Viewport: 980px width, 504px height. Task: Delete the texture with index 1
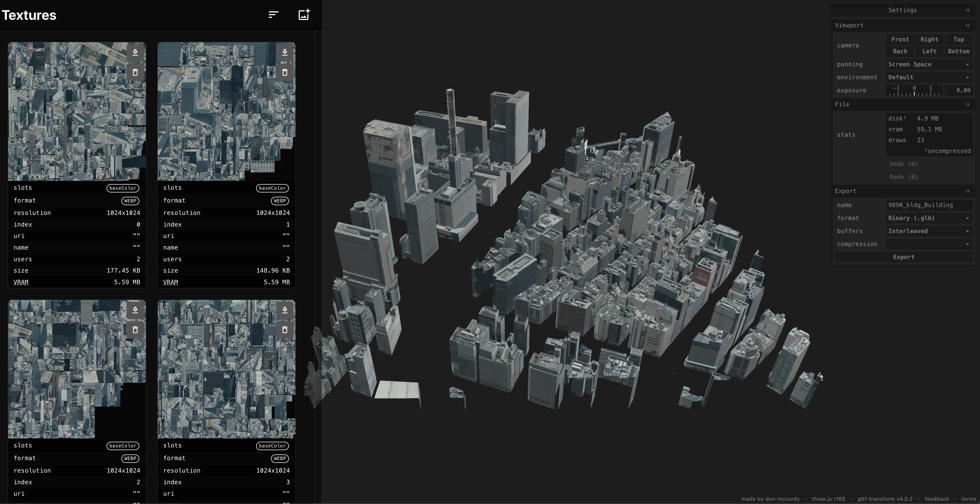pos(285,72)
